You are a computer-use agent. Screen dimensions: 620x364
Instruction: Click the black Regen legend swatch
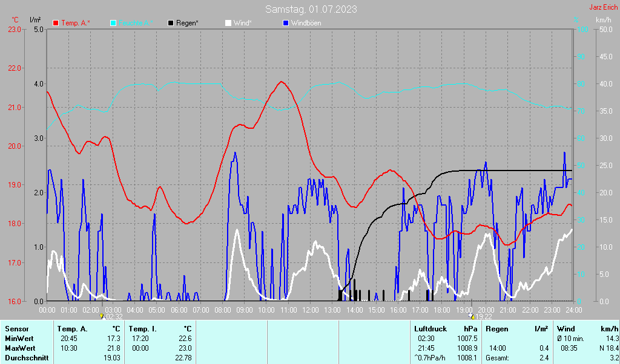click(x=171, y=23)
